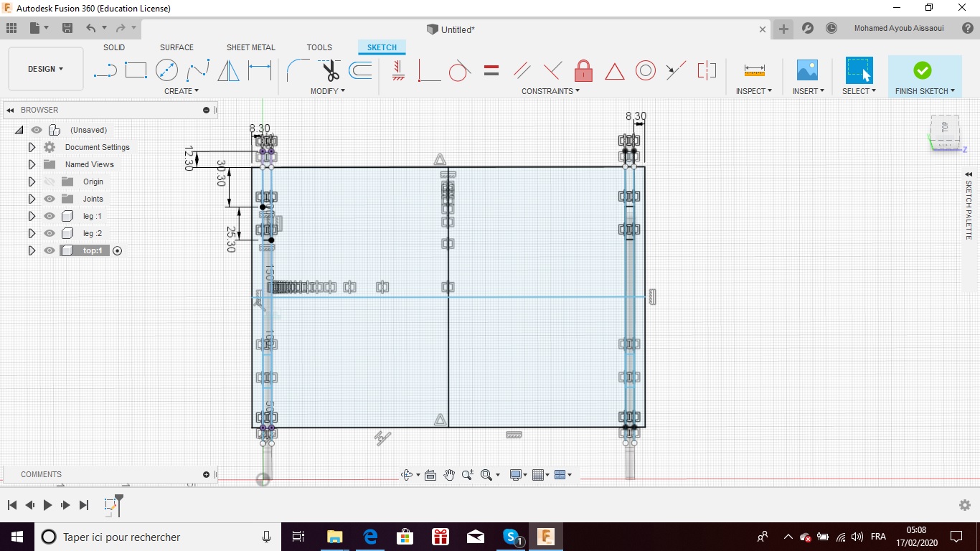980x551 pixels.
Task: Toggle visibility of the Origin folder
Action: [50, 182]
